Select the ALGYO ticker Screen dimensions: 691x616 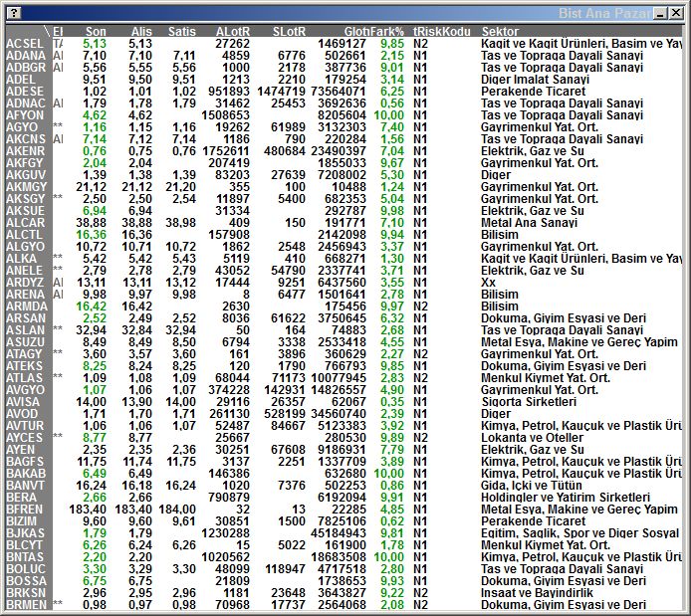pos(26,246)
